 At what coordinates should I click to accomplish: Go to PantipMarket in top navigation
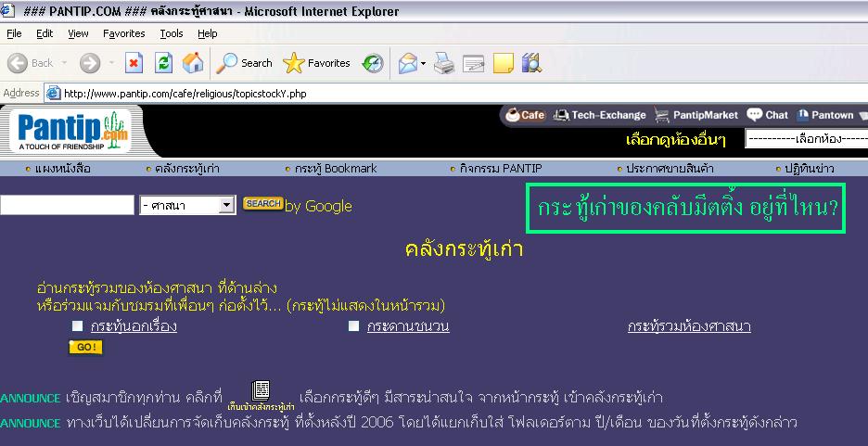coord(696,115)
